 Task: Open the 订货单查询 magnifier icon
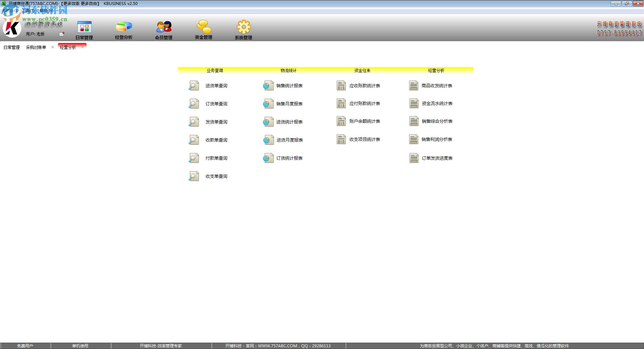pos(194,104)
